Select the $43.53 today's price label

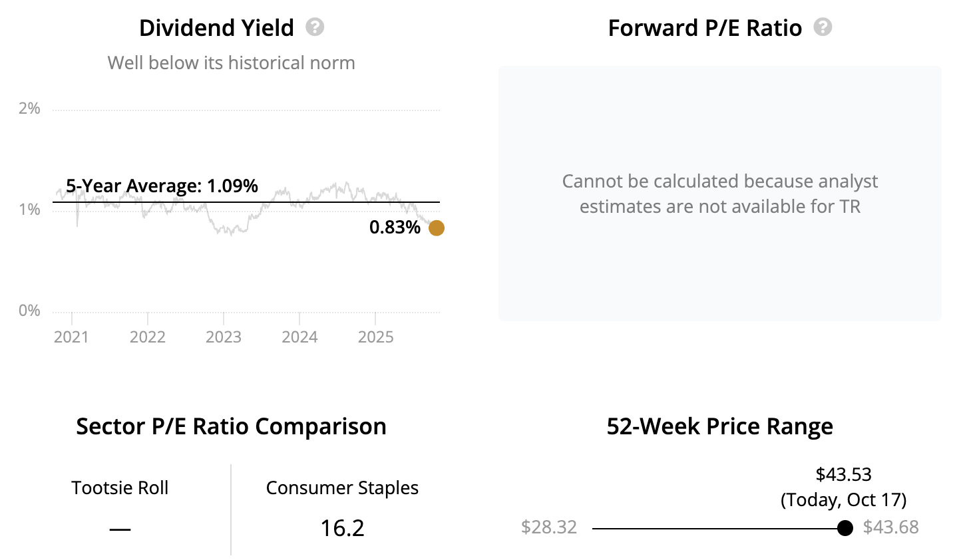click(843, 474)
